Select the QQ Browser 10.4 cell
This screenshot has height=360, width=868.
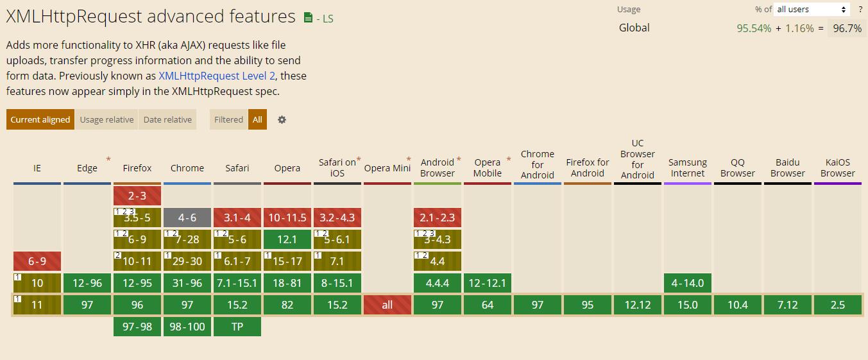(738, 305)
